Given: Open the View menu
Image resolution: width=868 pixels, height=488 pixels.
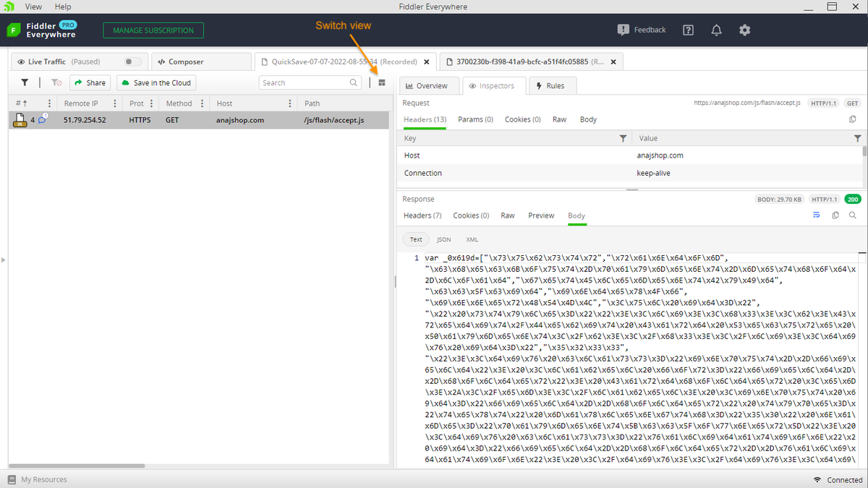Looking at the screenshot, I should coord(33,7).
